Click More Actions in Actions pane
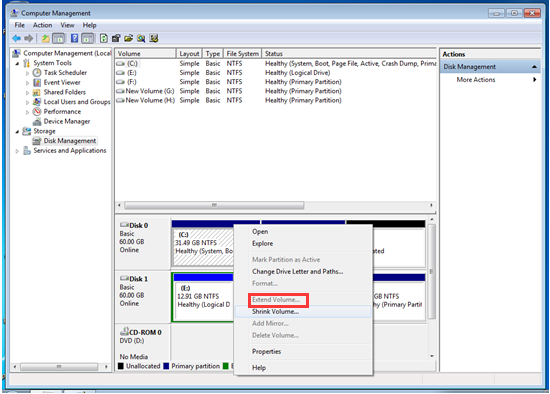 pos(490,80)
